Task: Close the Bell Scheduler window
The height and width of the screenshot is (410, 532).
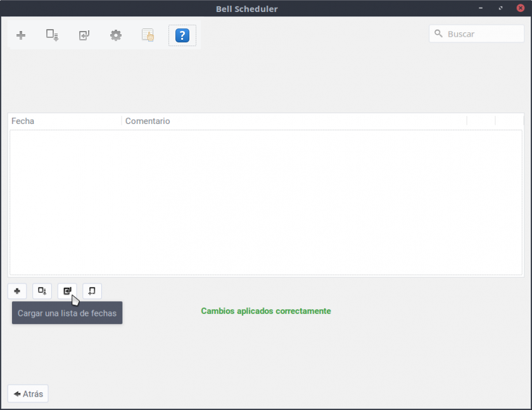Action: (520, 9)
